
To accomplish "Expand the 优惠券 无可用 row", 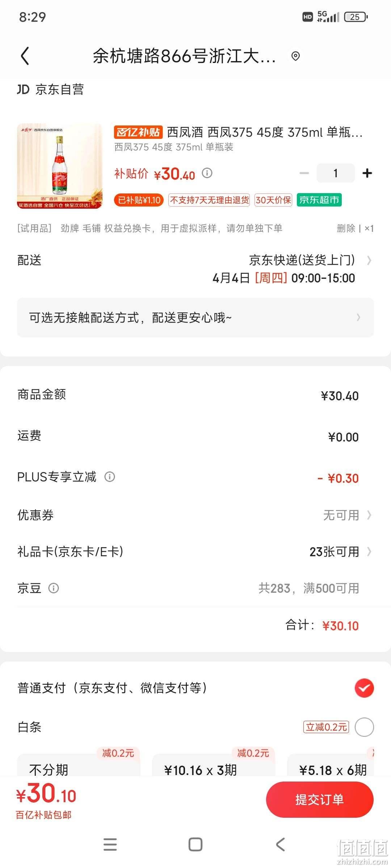I will click(195, 515).
